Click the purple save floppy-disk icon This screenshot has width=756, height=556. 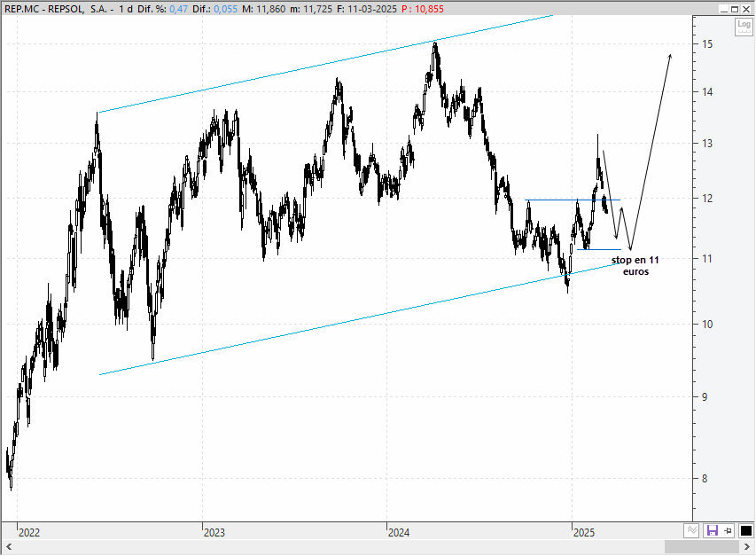click(712, 531)
